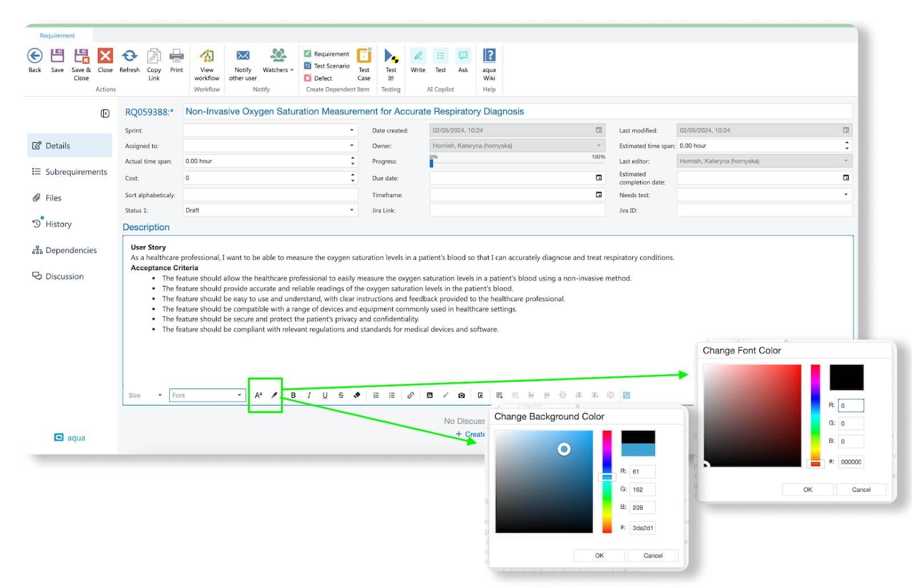Click the insert image icon
Image resolution: width=912 pixels, height=588 pixels.
coord(430,395)
